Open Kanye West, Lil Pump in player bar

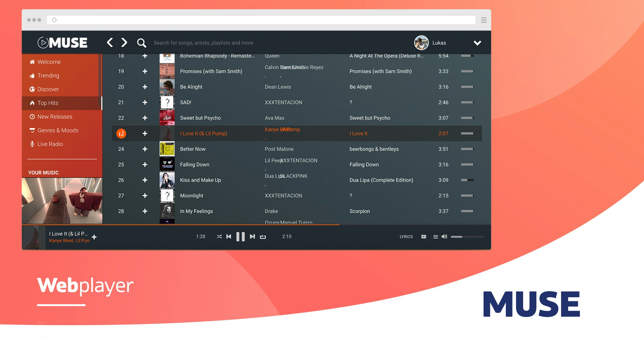69,241
